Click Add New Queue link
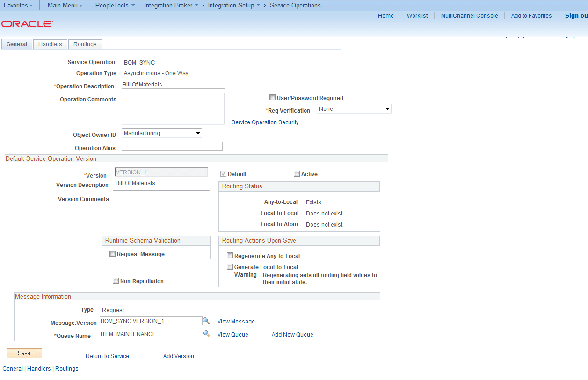 click(292, 334)
